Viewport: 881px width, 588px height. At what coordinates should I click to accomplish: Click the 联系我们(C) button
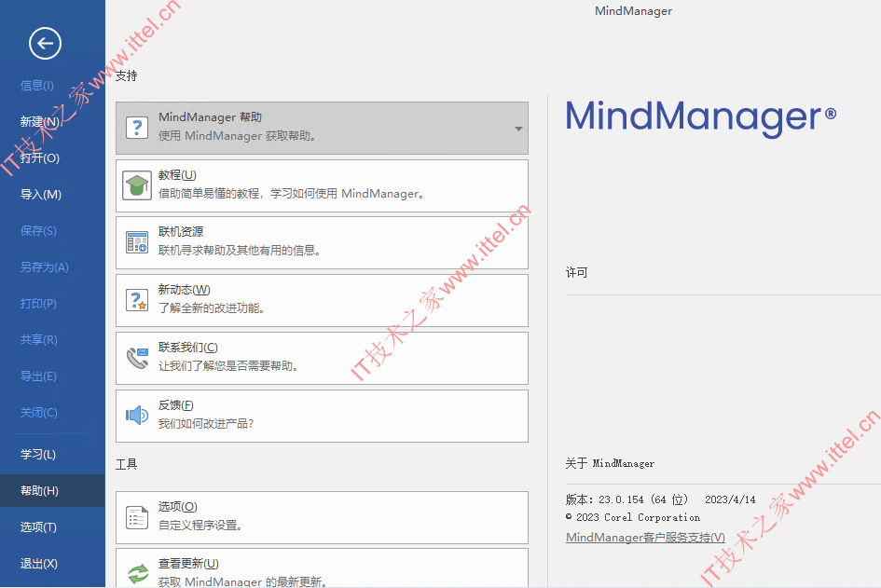click(322, 359)
